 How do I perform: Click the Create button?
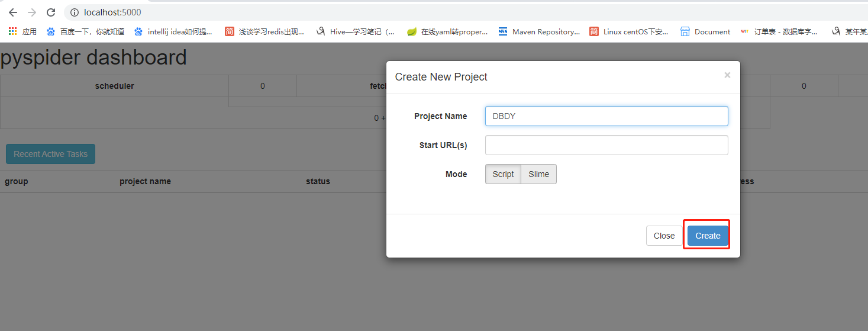coord(708,236)
